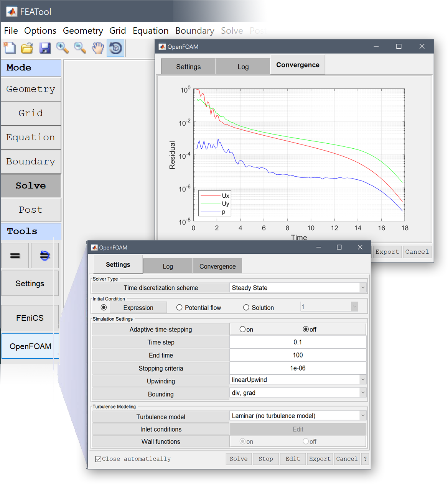Viewport: 448px width, 484px height.
Task: Open the Boundary menu in menu bar
Action: [195, 31]
